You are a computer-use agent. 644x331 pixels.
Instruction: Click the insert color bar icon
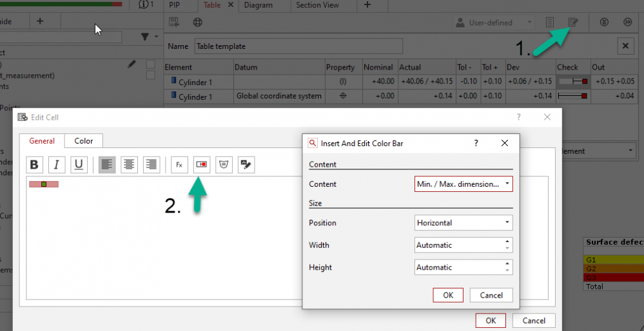point(202,165)
